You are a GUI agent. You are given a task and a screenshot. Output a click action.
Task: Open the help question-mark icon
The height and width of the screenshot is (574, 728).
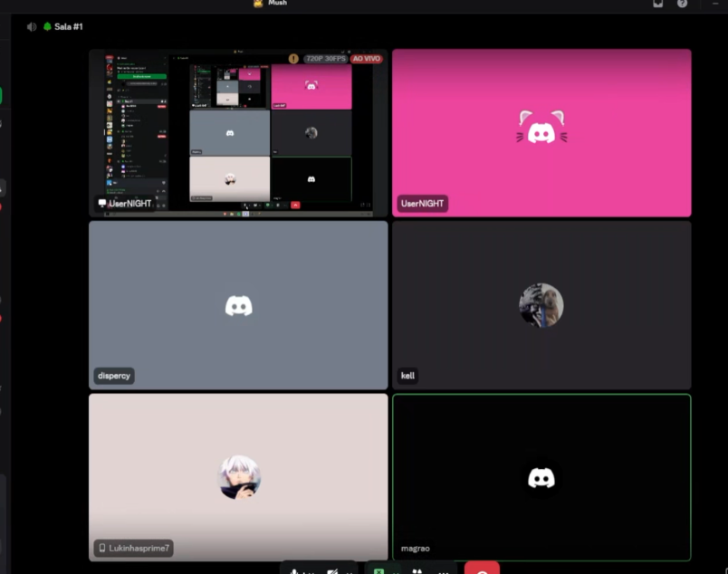point(682,4)
